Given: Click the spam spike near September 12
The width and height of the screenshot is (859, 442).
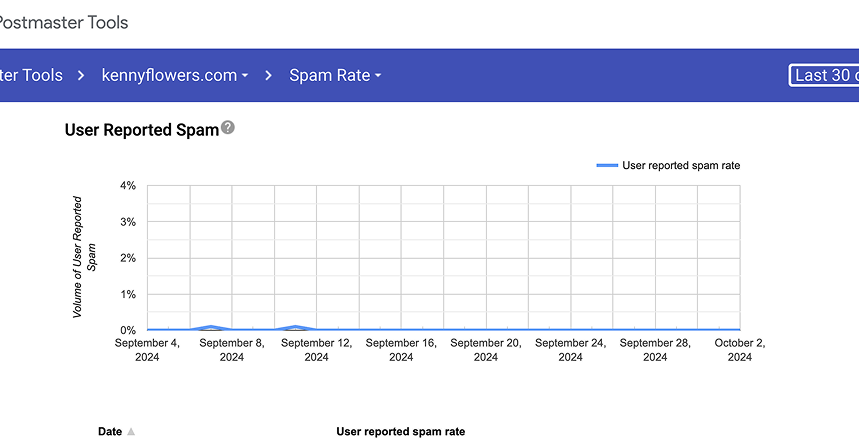Looking at the screenshot, I should [x=295, y=326].
